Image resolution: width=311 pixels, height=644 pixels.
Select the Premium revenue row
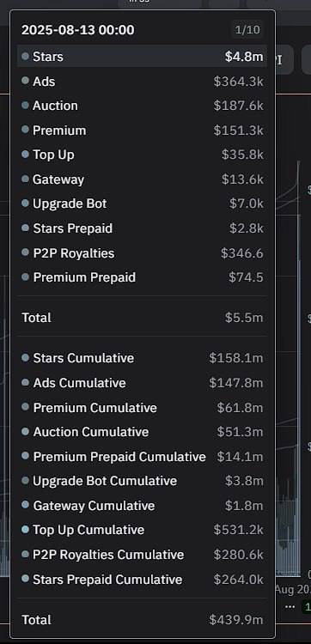point(142,131)
